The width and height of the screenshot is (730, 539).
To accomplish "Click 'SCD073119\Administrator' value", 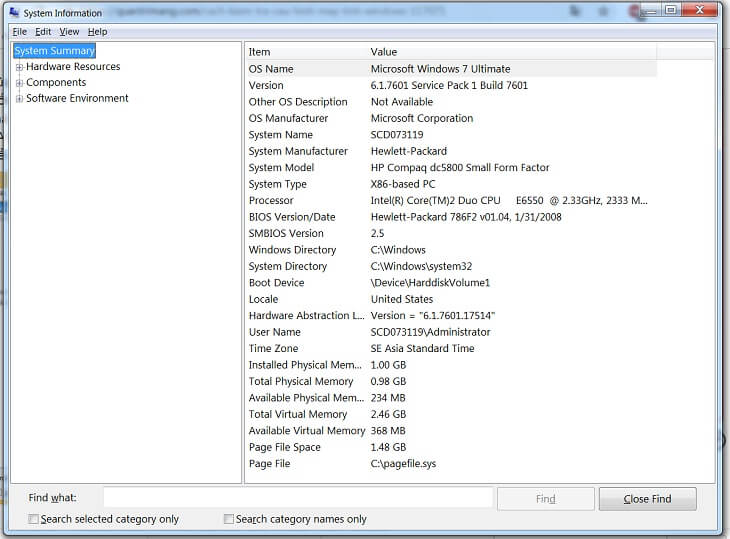I will [431, 332].
